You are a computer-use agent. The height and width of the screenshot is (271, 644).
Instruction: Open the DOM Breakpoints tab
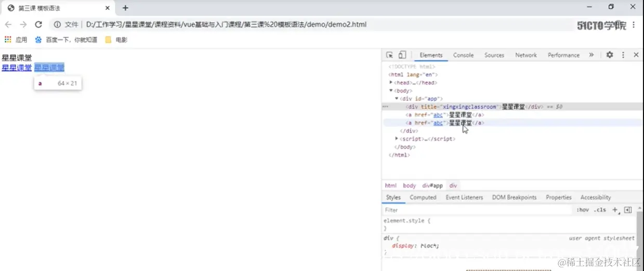pos(514,197)
